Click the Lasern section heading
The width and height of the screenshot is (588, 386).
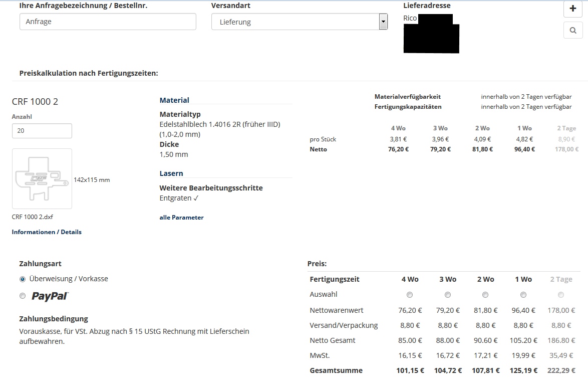pos(171,173)
